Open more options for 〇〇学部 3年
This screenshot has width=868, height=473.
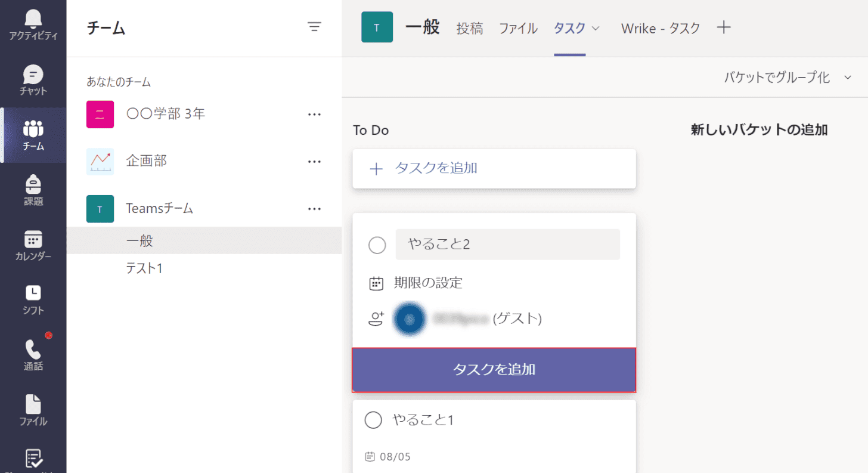pyautogui.click(x=314, y=114)
